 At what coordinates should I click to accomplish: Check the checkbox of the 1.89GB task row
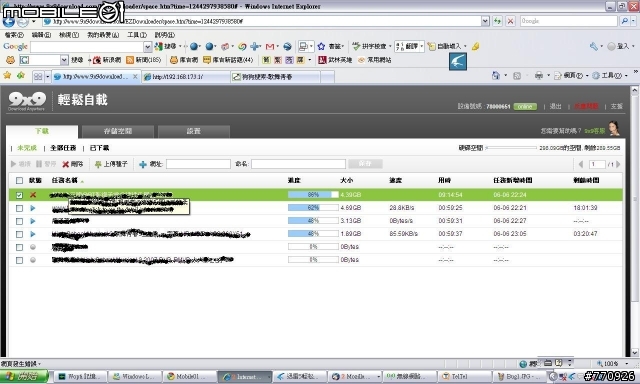(x=19, y=234)
